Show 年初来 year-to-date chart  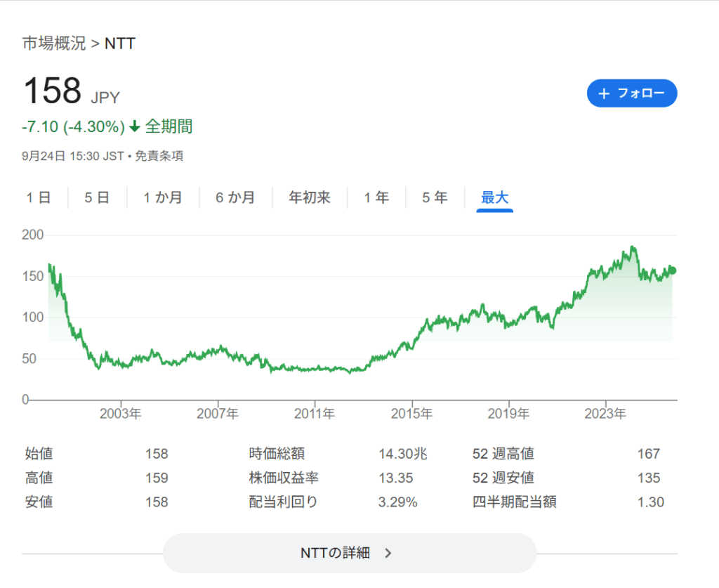click(309, 198)
